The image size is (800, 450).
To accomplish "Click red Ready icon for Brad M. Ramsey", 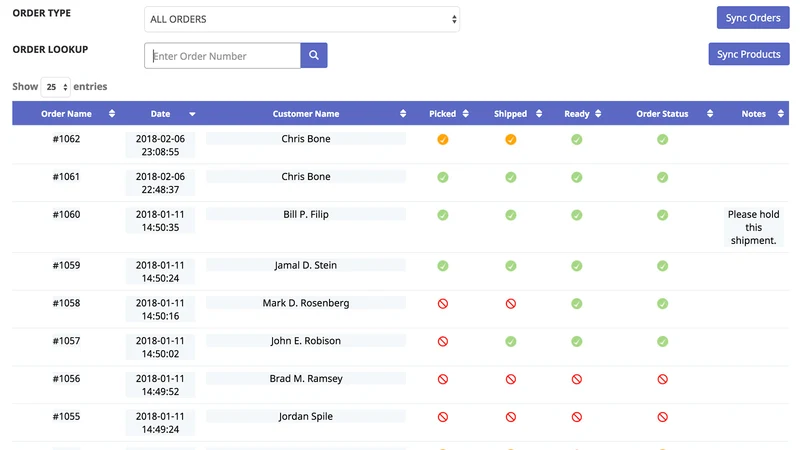I will point(577,379).
